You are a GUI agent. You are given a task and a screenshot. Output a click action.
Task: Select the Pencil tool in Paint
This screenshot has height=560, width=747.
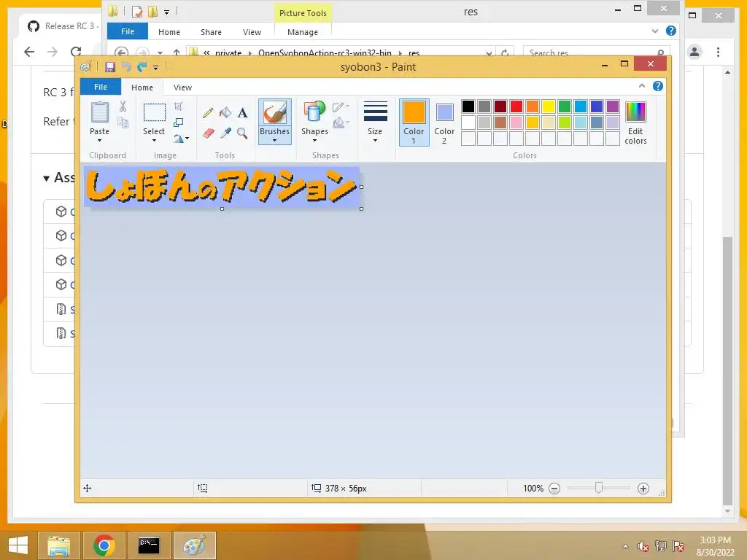coord(208,113)
